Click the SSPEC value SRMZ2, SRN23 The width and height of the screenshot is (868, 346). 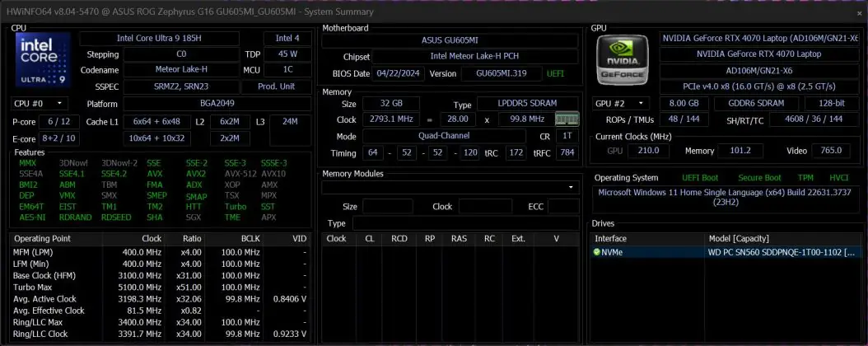[x=181, y=87]
